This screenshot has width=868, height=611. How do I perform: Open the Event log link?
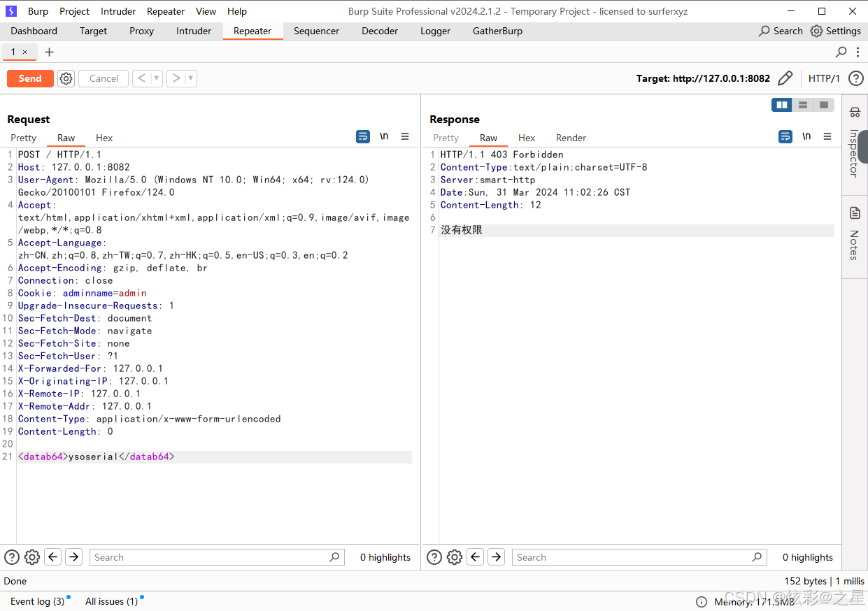coord(37,601)
